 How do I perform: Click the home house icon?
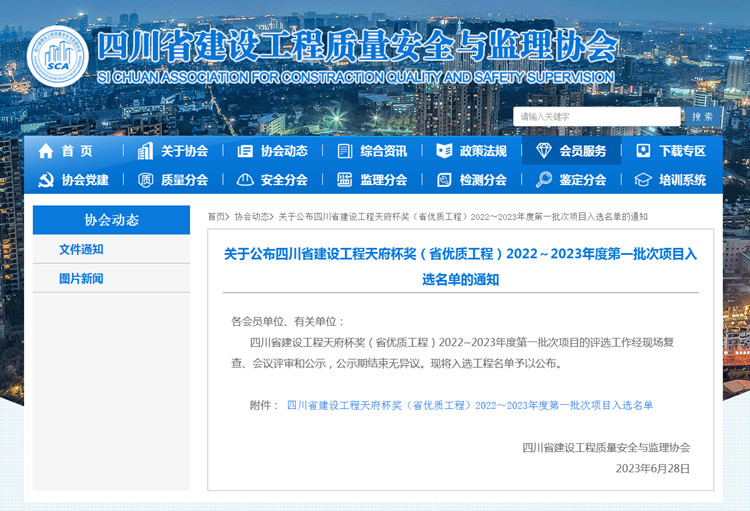tap(45, 151)
